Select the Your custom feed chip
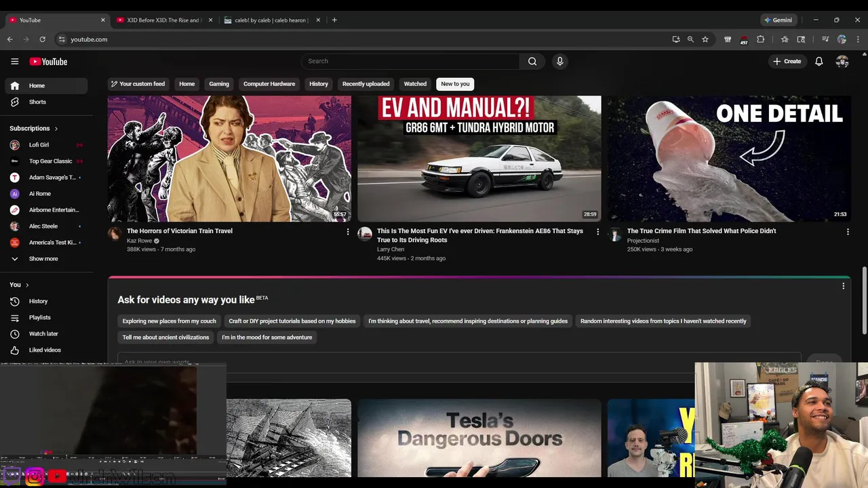Viewport: 868px width, 488px height. tap(138, 84)
